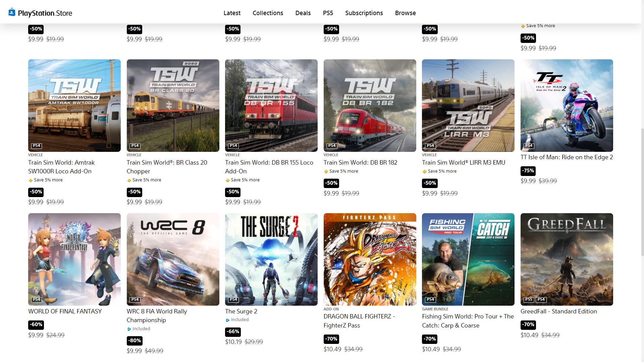Click the Included icon under The Surge 2
Image resolution: width=644 pixels, height=362 pixels.
[x=228, y=320]
